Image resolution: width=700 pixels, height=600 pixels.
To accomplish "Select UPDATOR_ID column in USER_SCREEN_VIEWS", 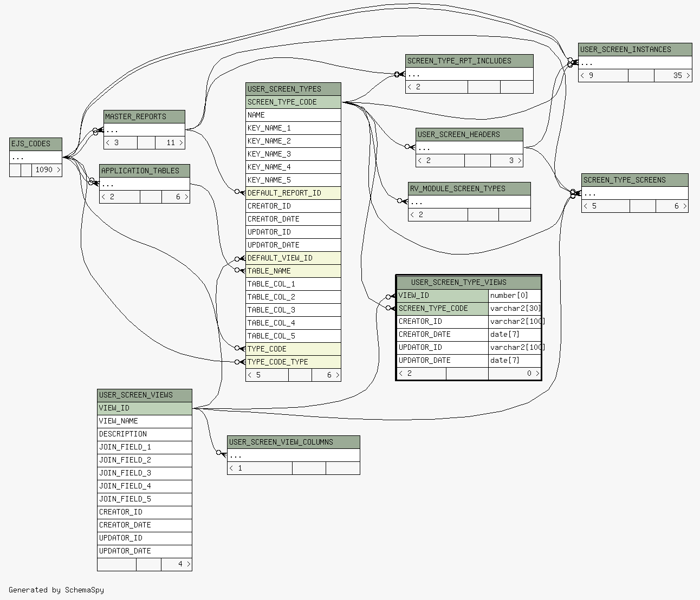I will [145, 538].
